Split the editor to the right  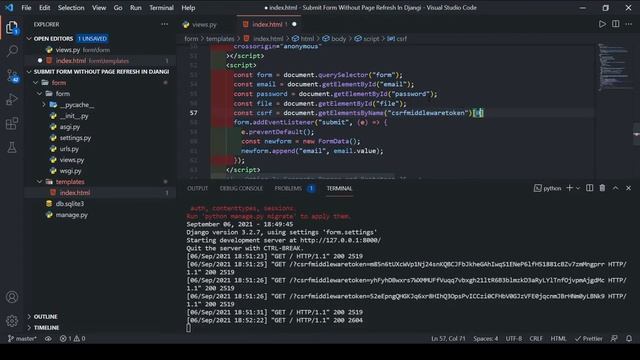pyautogui.click(x=616, y=24)
